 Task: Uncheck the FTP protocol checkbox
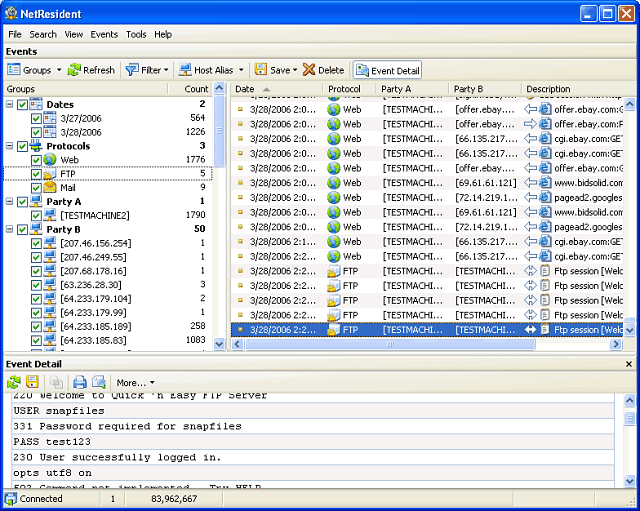pos(36,174)
